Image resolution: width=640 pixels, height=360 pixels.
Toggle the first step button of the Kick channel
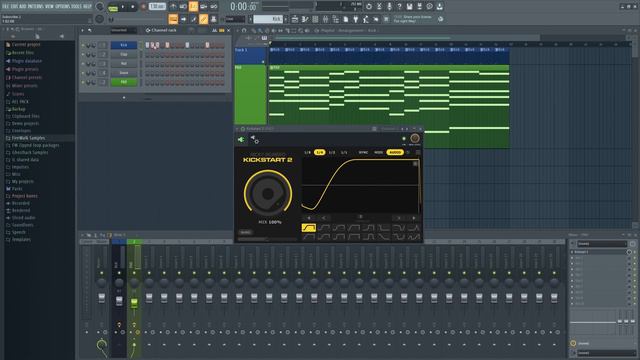point(147,45)
